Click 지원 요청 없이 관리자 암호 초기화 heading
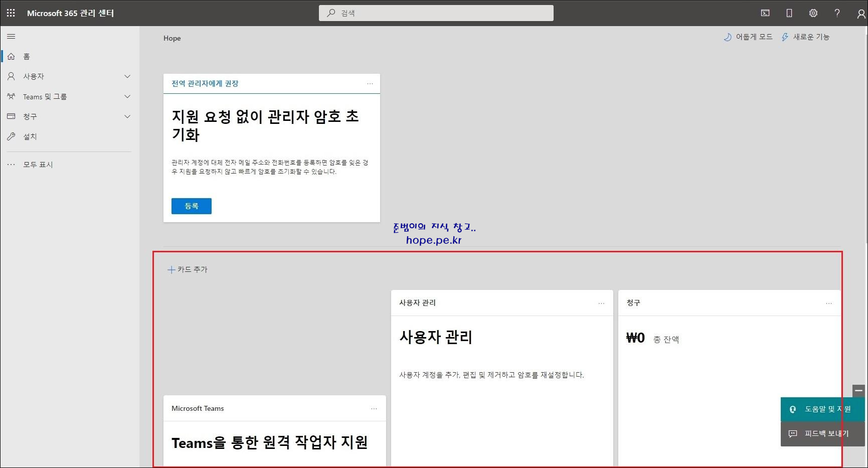868x468 pixels. click(x=265, y=125)
